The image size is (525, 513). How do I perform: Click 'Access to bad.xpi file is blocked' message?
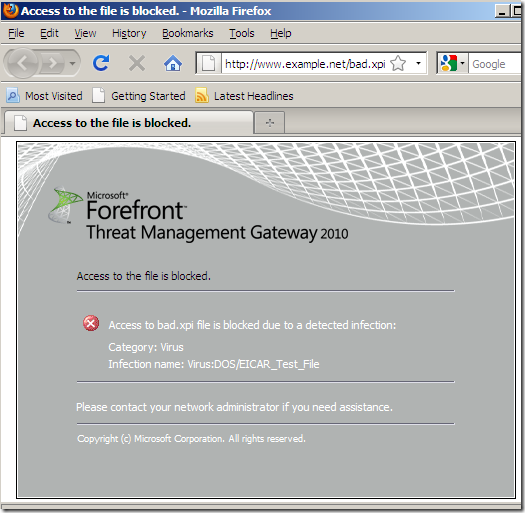point(252,325)
